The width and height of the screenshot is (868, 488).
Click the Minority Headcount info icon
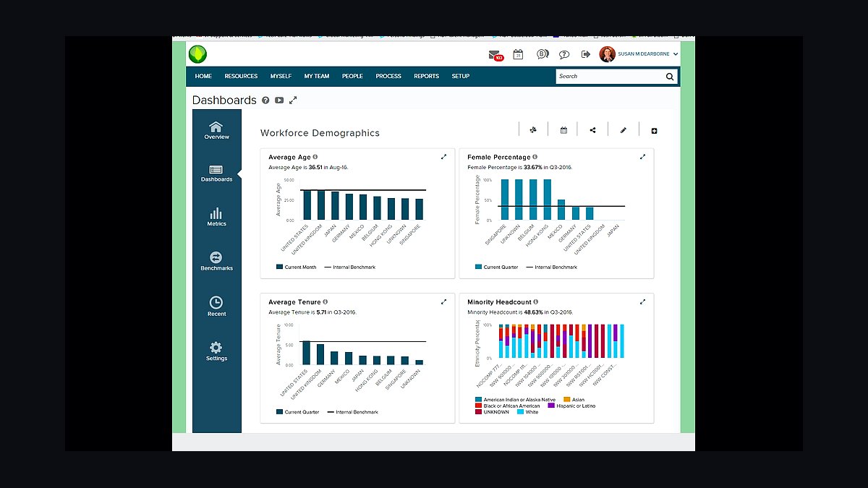536,301
